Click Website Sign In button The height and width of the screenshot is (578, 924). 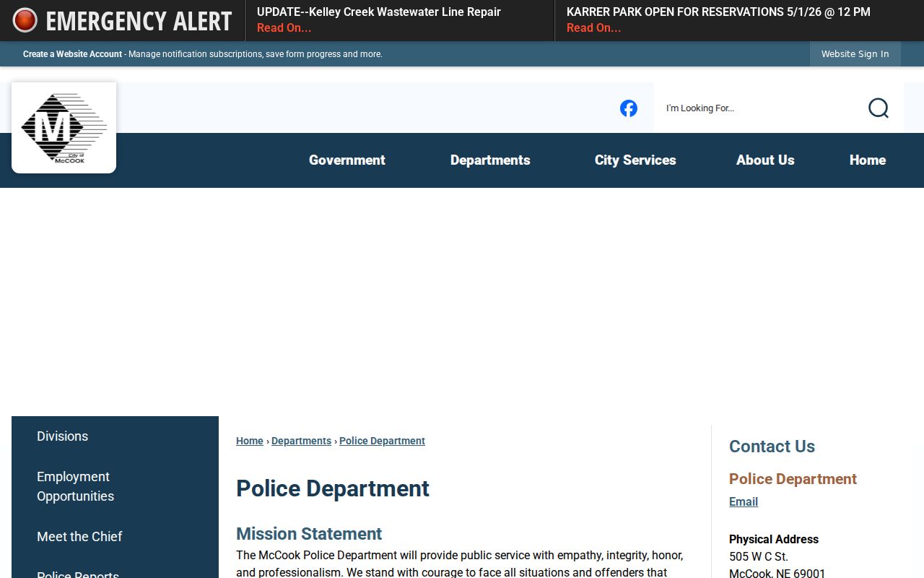point(855,54)
